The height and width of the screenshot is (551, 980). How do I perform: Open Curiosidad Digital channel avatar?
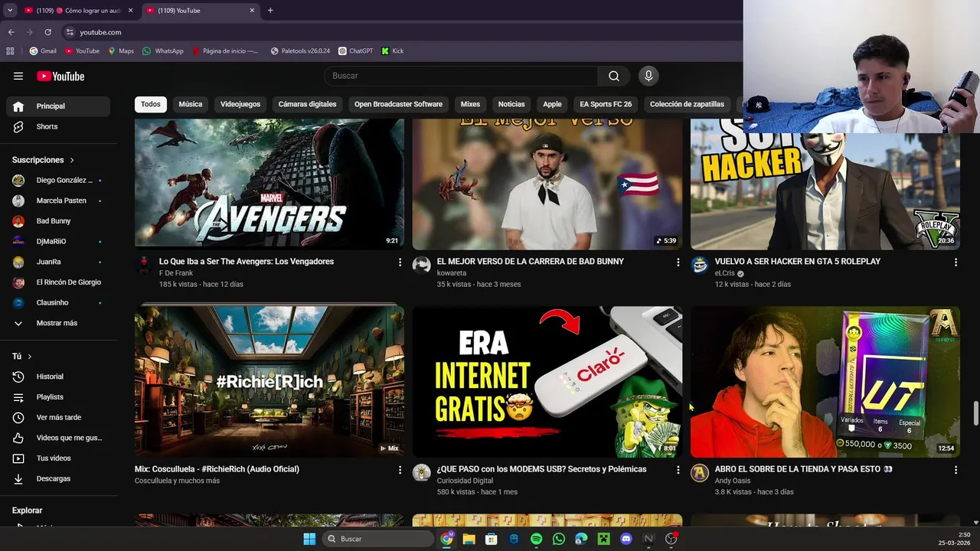422,473
